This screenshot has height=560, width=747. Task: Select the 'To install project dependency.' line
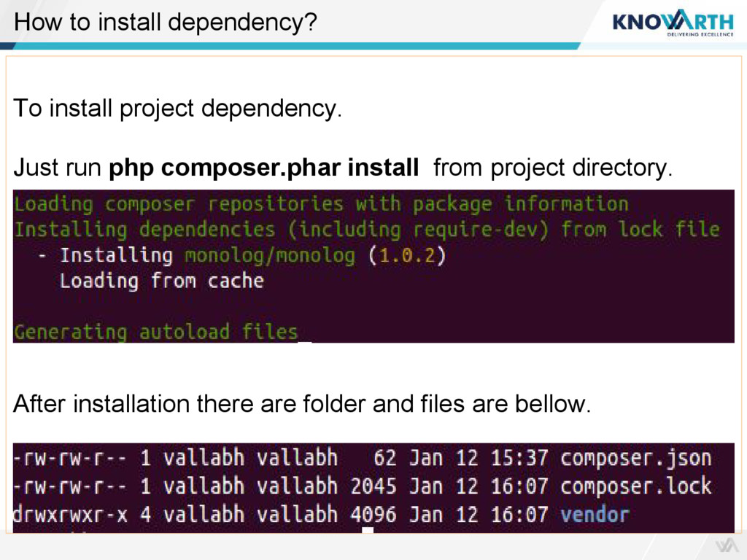click(177, 109)
